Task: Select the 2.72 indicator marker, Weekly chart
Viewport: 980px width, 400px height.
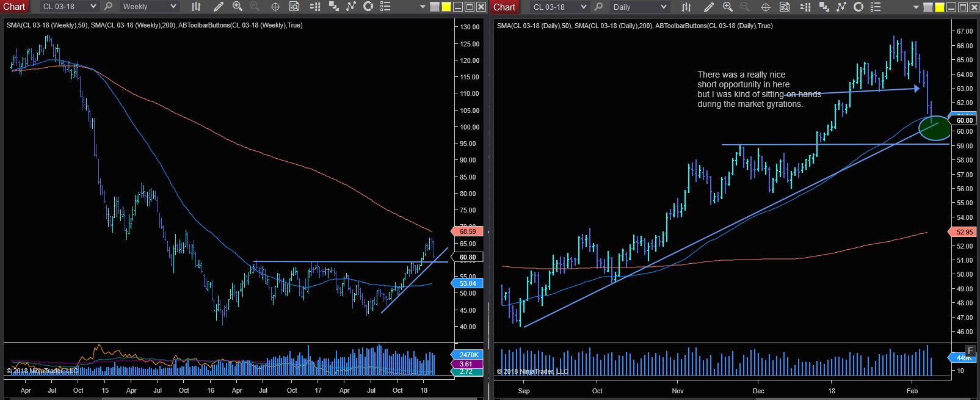Action: pos(467,371)
